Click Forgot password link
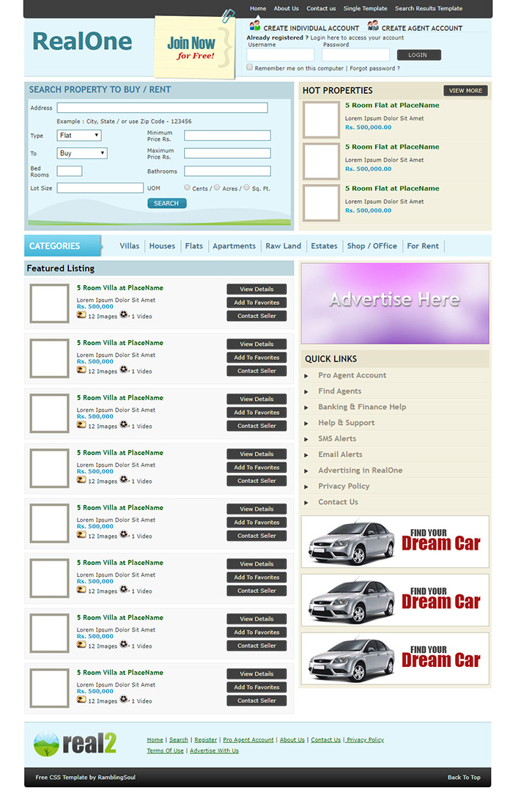Screen dimensions: 513x812 click(x=374, y=68)
